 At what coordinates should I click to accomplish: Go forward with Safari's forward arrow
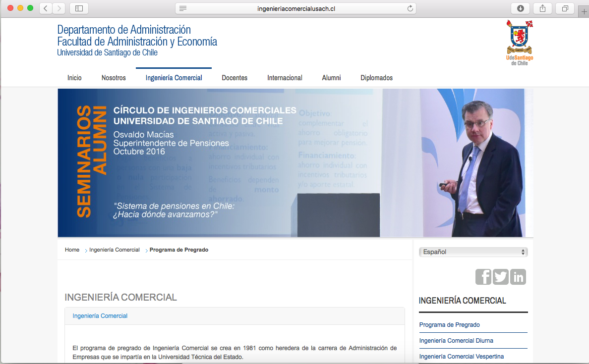pos(59,8)
